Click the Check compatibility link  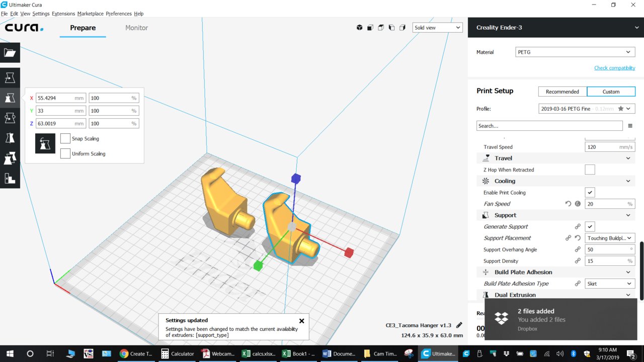click(614, 68)
